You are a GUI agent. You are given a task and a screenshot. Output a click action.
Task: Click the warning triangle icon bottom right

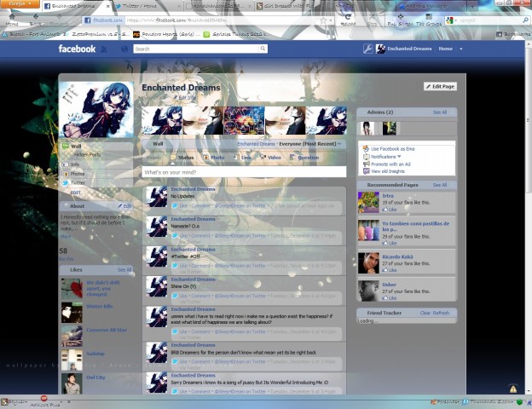coord(513,389)
